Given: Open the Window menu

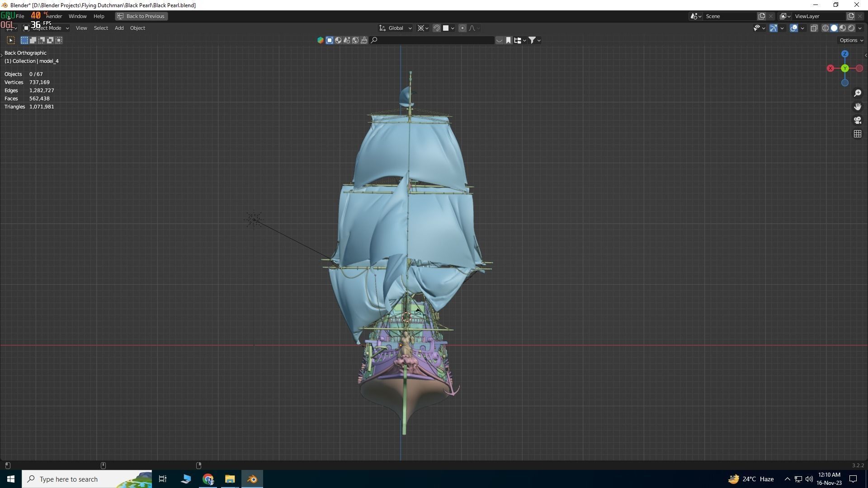Looking at the screenshot, I should (x=77, y=16).
